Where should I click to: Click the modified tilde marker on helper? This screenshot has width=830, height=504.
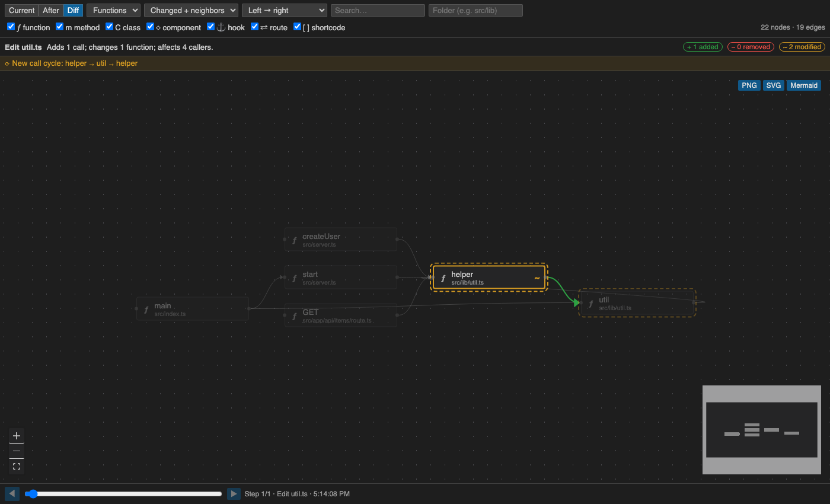click(x=537, y=277)
